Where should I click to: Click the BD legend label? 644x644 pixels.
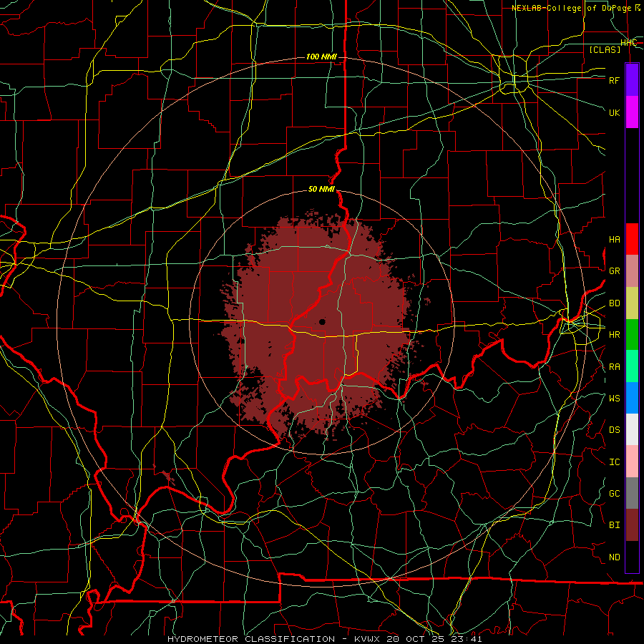pos(614,303)
